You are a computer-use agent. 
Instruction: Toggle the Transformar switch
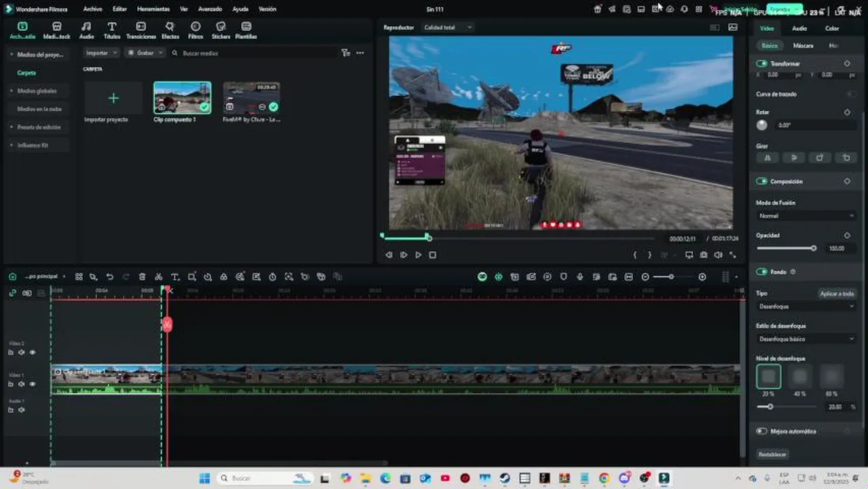[761, 63]
